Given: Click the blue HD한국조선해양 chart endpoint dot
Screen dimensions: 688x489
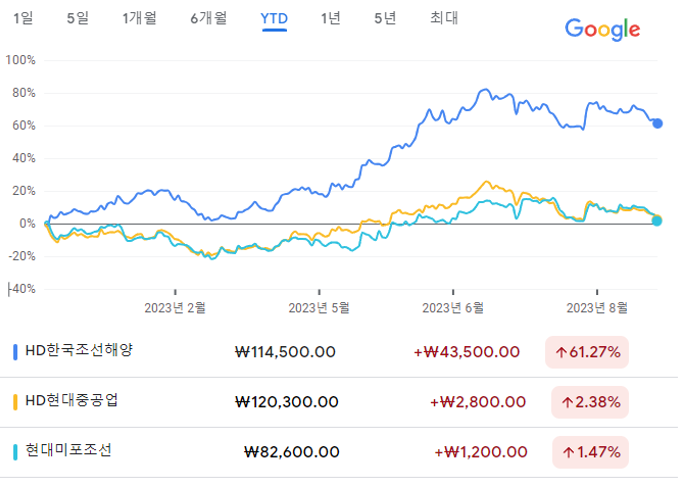Looking at the screenshot, I should click(x=657, y=124).
